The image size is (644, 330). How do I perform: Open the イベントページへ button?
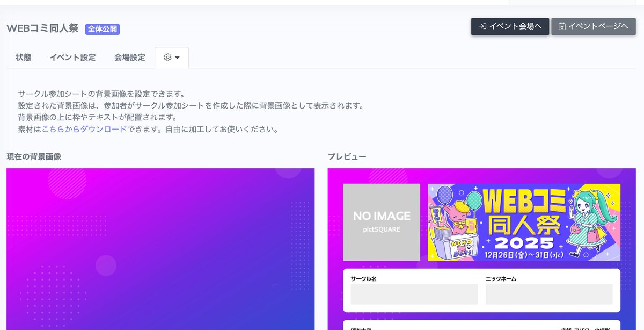click(x=593, y=26)
